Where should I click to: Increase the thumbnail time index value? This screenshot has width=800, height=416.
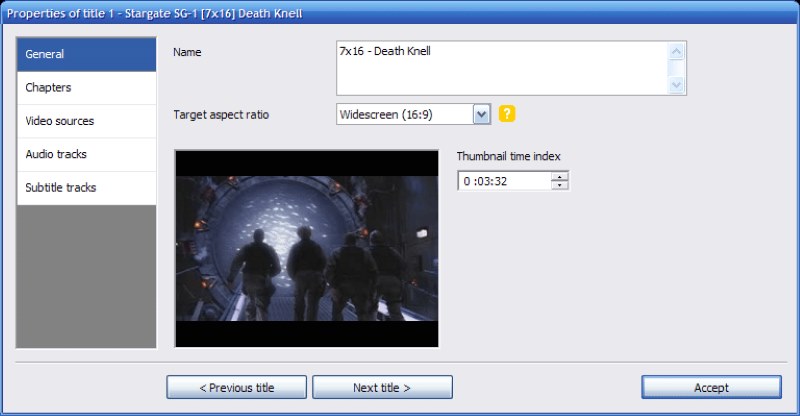[x=560, y=177]
